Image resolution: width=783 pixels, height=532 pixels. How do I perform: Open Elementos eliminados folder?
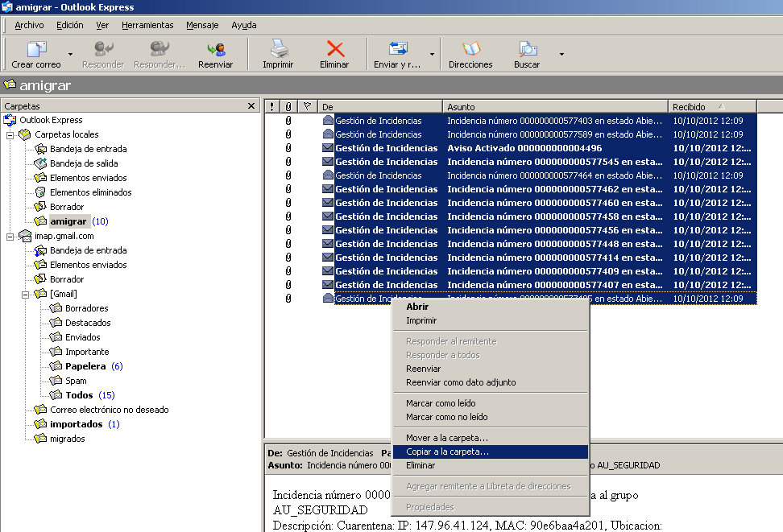click(90, 192)
